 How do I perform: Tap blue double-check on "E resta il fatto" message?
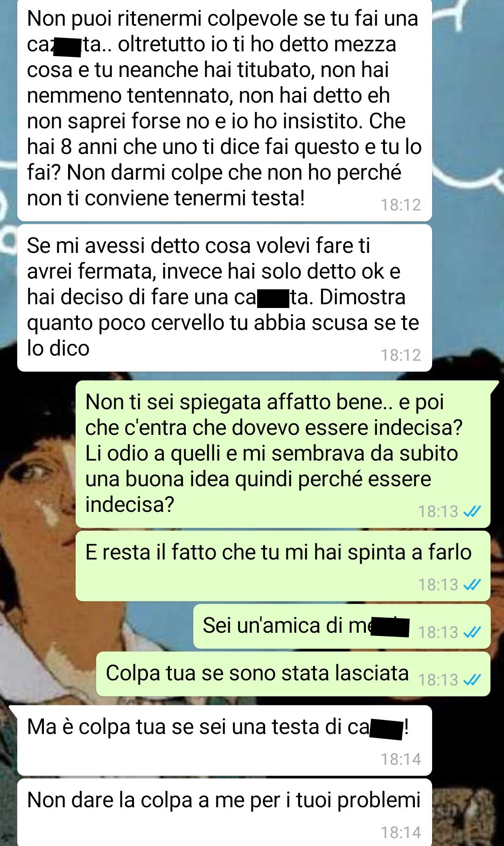coord(472,585)
